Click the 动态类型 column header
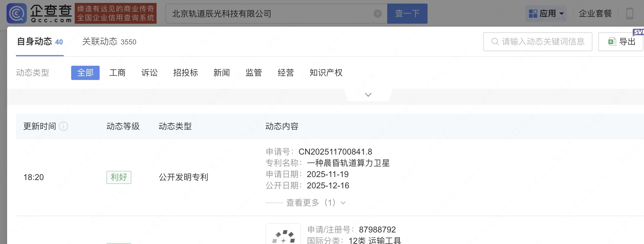Viewport: 644px width, 244px height. coord(175,126)
